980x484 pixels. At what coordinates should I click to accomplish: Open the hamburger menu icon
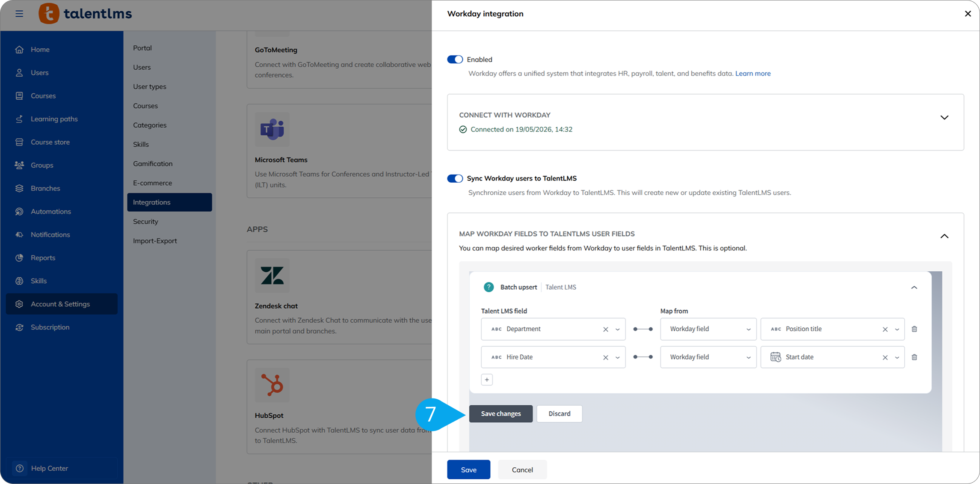tap(19, 14)
